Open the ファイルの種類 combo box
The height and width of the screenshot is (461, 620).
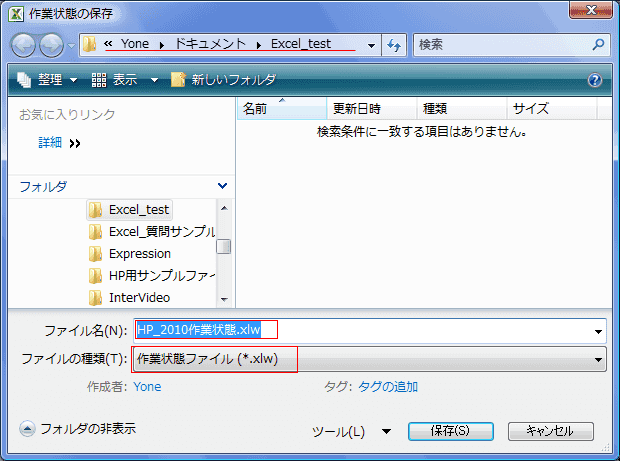click(370, 359)
